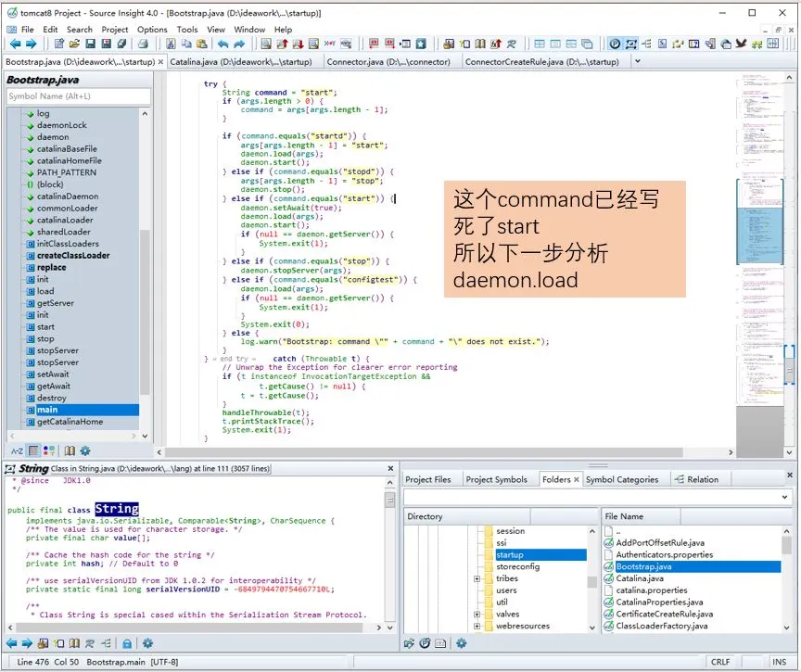The image size is (801, 672).
Task: Click the Print icon in the toolbar
Action: (x=144, y=44)
